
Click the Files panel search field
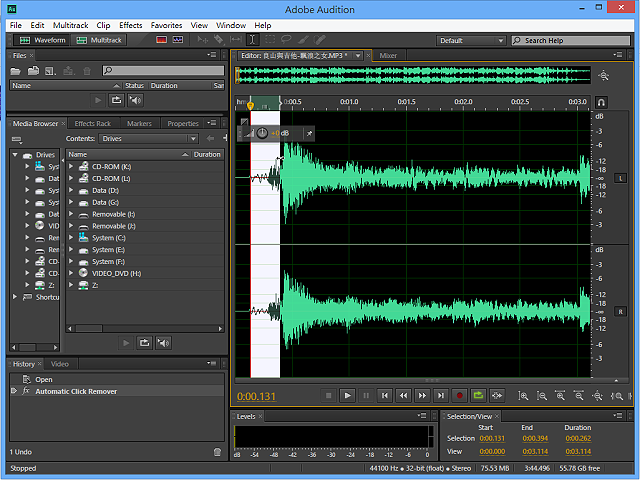click(163, 71)
